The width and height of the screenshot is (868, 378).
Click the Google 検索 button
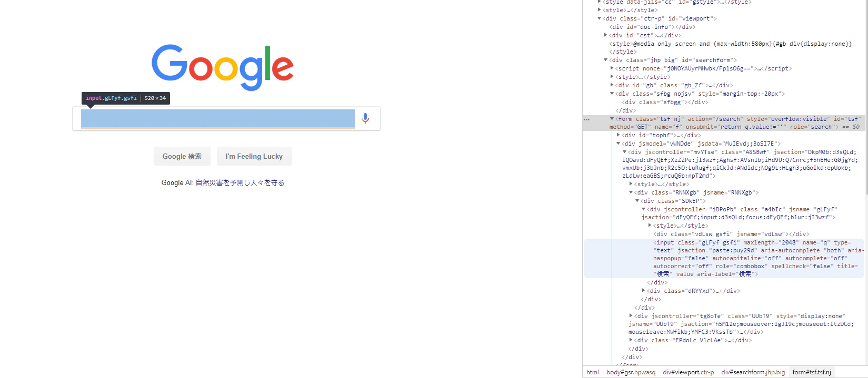coord(182,156)
